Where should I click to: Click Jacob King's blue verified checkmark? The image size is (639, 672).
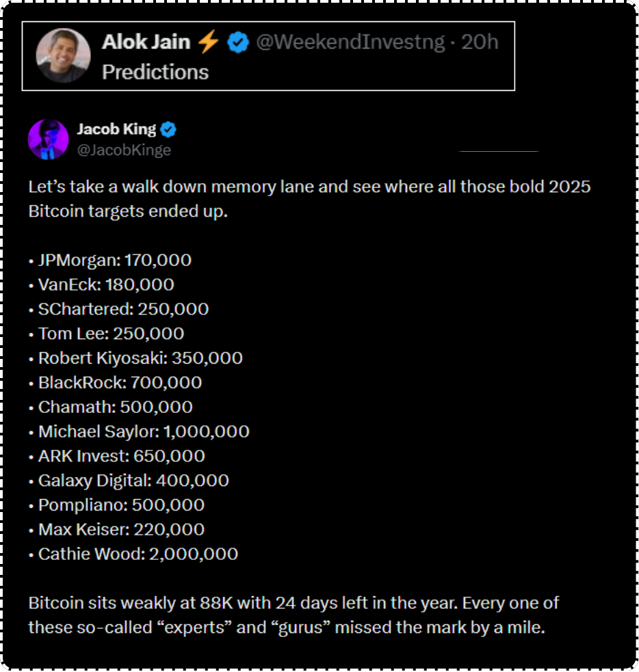point(169,129)
